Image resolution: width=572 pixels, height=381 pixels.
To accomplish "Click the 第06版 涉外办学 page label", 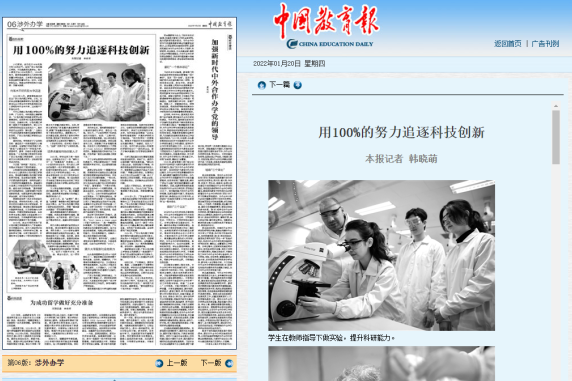I will pyautogui.click(x=36, y=363).
